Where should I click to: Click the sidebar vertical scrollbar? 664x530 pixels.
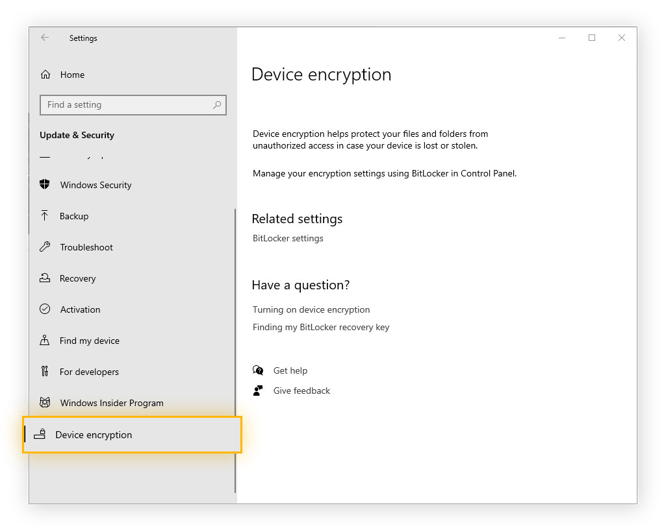click(x=235, y=351)
